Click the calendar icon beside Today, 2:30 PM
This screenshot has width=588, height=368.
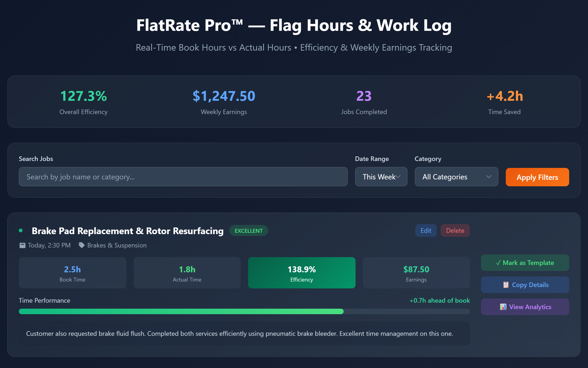(x=22, y=245)
